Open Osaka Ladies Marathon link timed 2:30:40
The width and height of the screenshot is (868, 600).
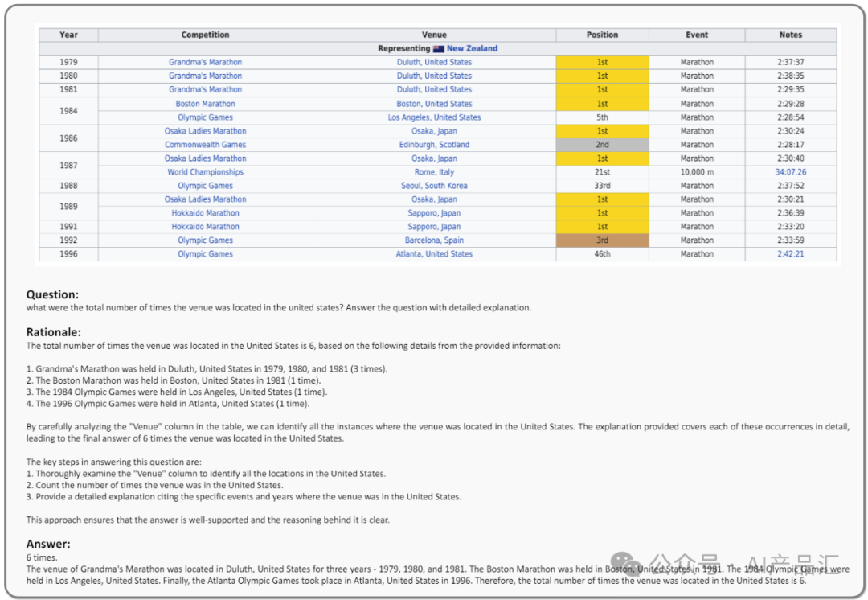tap(206, 158)
